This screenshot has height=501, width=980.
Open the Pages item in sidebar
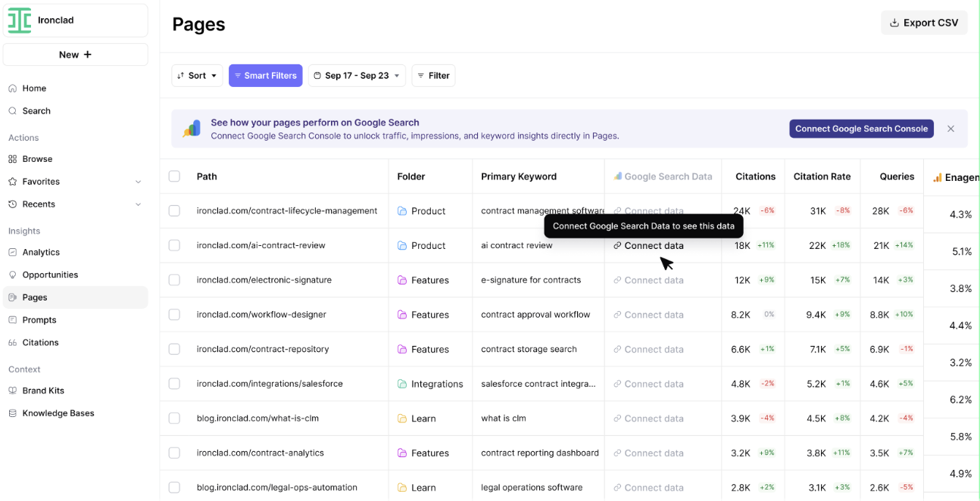(76, 297)
